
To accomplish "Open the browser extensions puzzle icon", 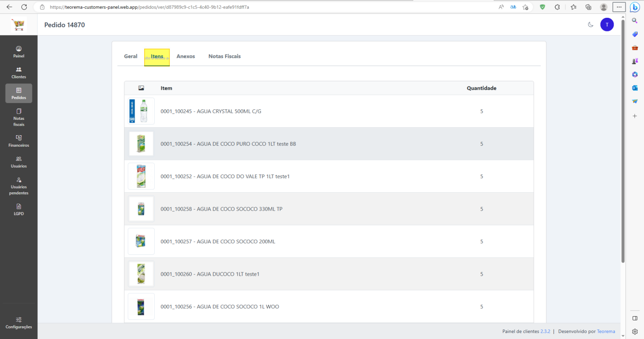I will click(558, 7).
